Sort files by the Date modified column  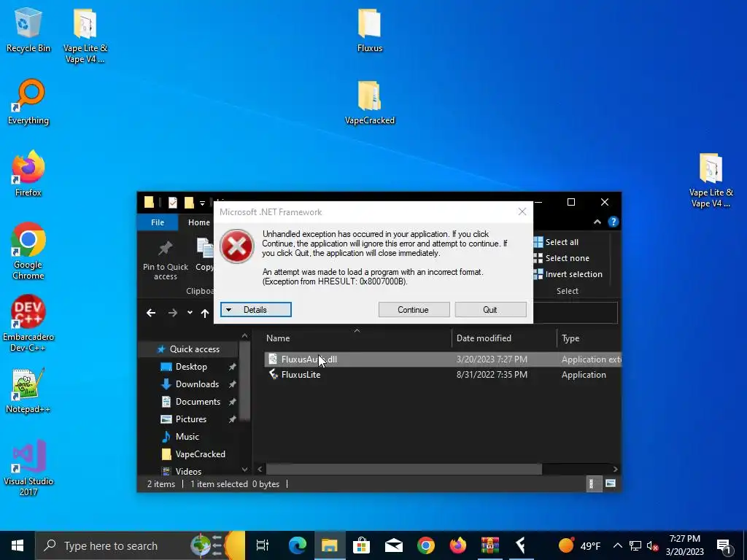point(504,338)
